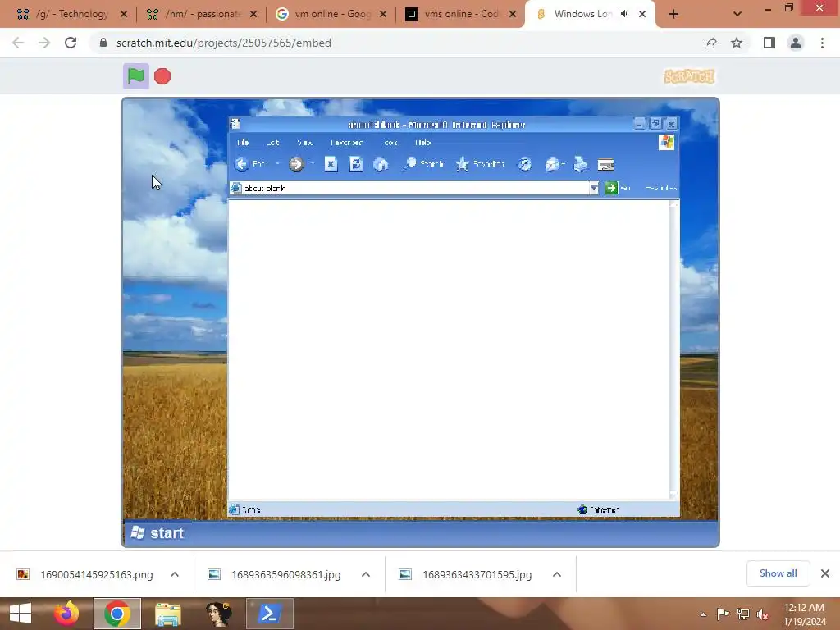Image resolution: width=840 pixels, height=630 pixels.
Task: Click the IE title bar page icon
Action: click(235, 125)
